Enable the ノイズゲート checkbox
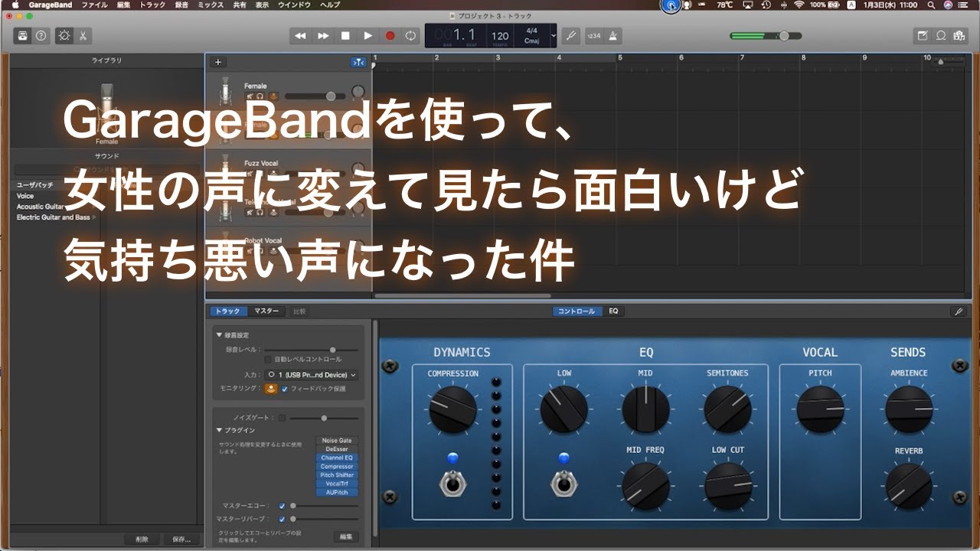The width and height of the screenshot is (980, 551). click(282, 418)
